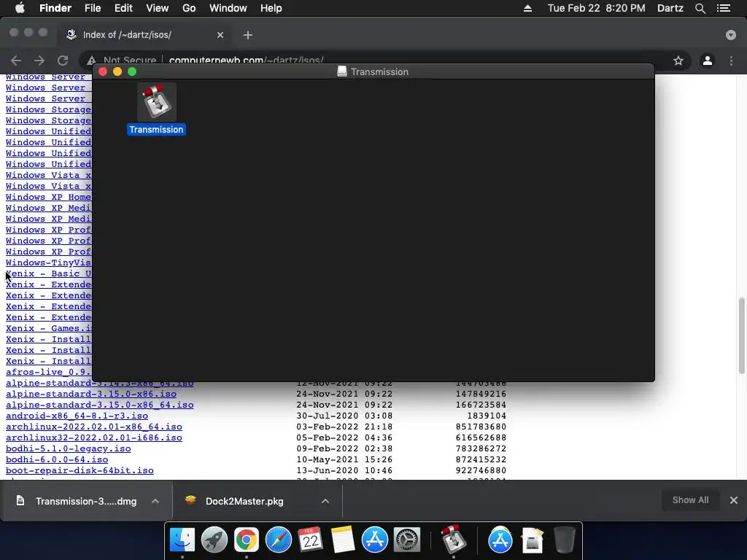Open the Trash in the Dock

pos(564,540)
